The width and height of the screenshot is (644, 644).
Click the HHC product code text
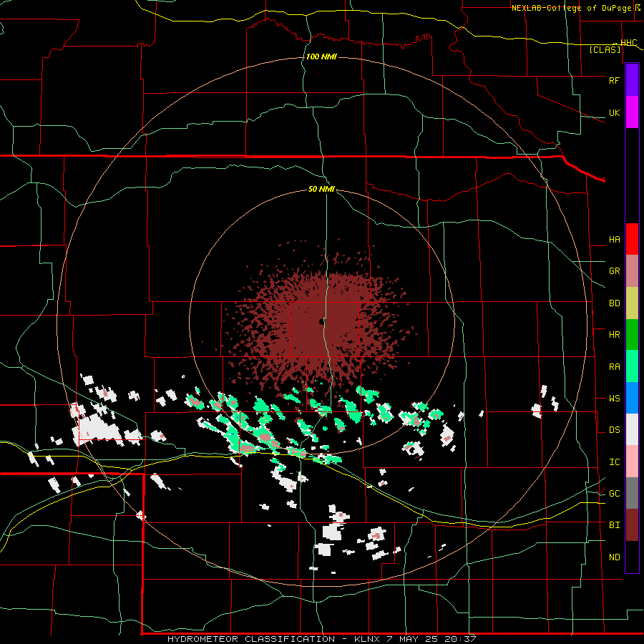(628, 42)
